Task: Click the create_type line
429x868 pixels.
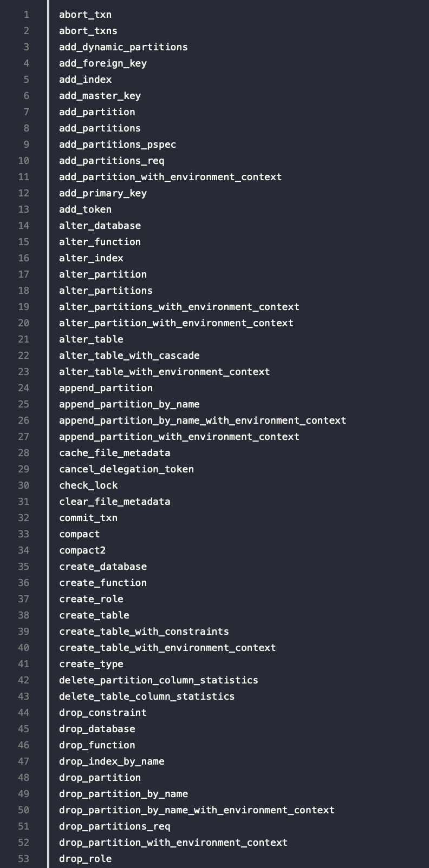Action: pyautogui.click(x=92, y=664)
